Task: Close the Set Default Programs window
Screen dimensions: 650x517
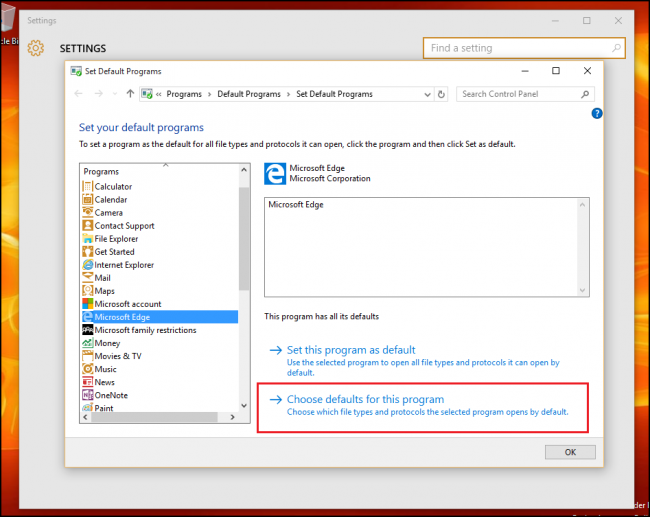Action: click(x=587, y=71)
